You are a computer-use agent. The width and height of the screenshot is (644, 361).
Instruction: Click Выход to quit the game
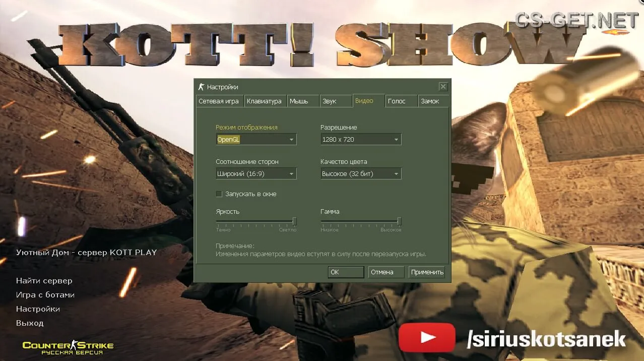[30, 323]
